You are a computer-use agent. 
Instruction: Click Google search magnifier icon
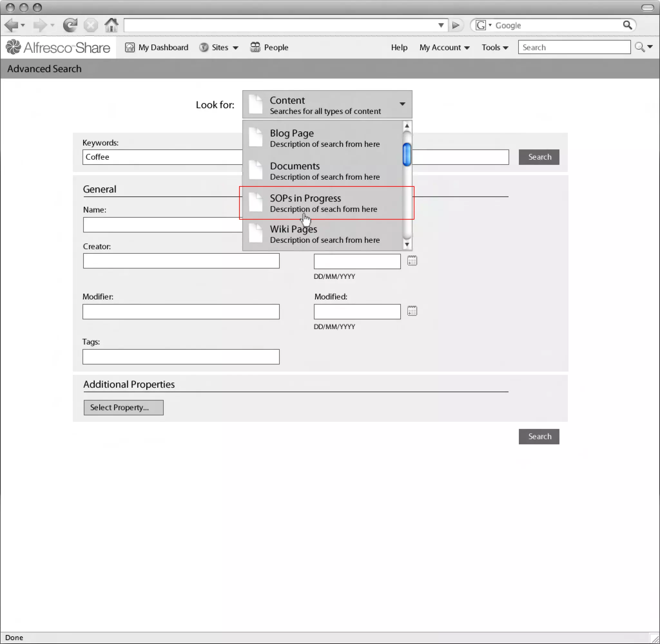coord(627,25)
